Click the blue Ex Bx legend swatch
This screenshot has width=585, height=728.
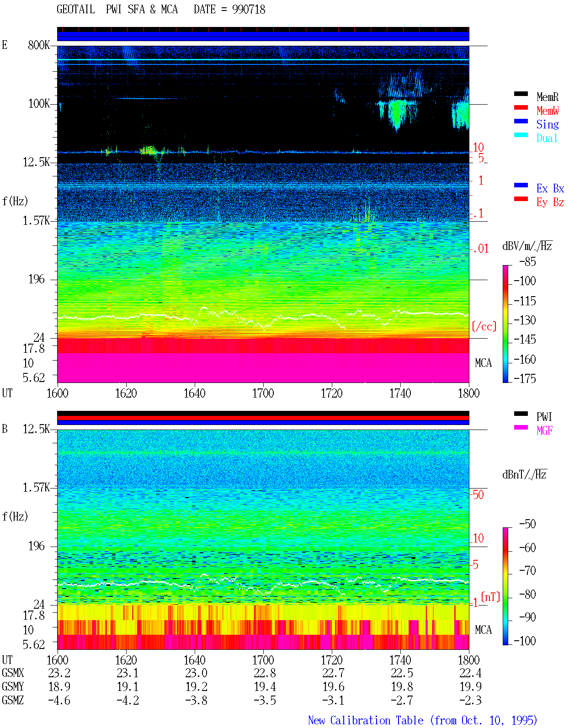[521, 186]
